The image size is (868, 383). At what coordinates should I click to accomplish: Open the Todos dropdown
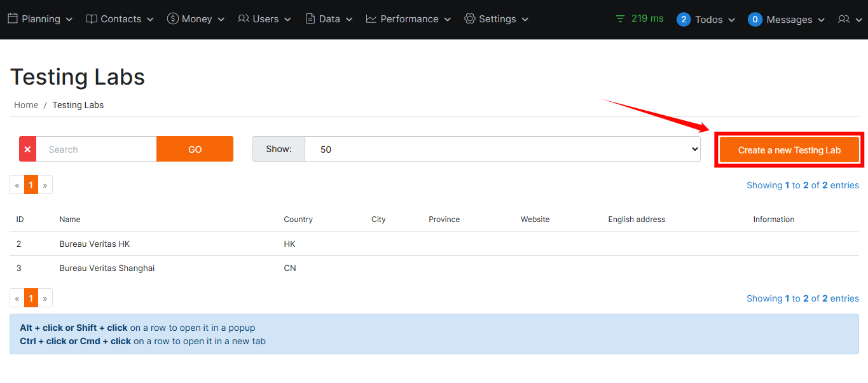706,20
